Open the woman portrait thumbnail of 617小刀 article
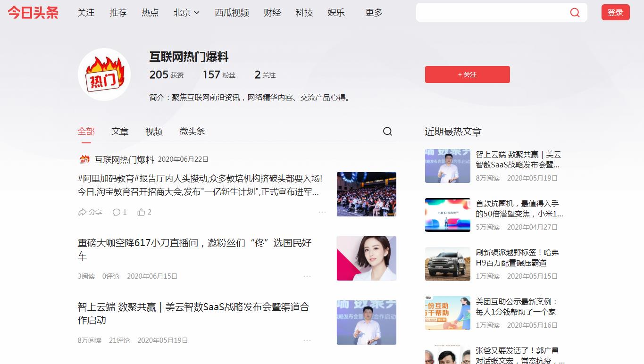Screen dimensions: 644x364 point(367,258)
